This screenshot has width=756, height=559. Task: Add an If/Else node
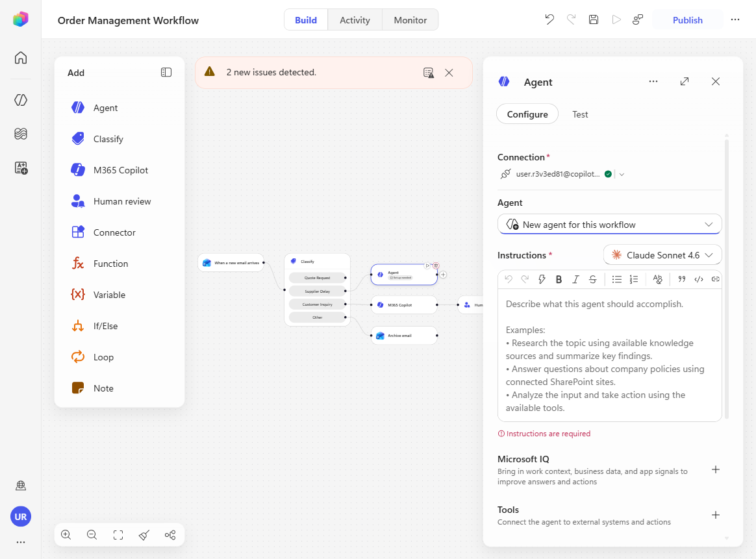point(119,326)
